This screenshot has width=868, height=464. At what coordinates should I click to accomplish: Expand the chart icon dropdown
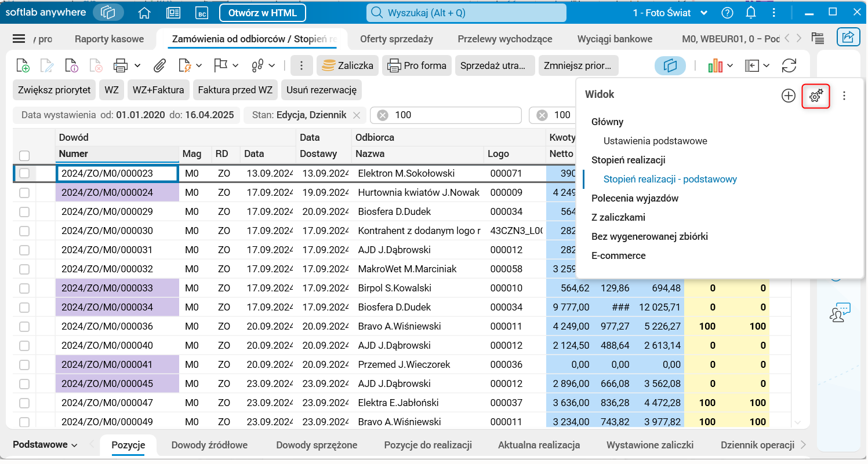pos(730,65)
